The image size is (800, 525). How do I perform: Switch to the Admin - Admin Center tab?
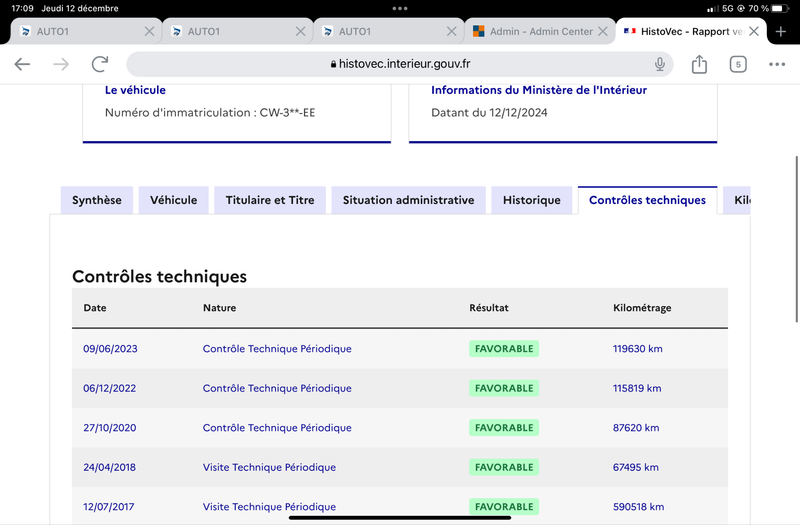[539, 32]
